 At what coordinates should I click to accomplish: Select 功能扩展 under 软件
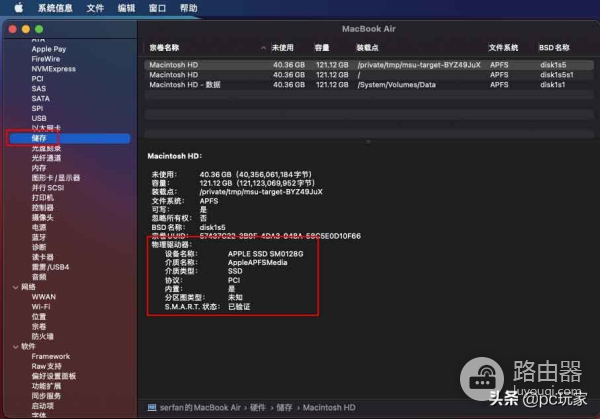point(46,386)
